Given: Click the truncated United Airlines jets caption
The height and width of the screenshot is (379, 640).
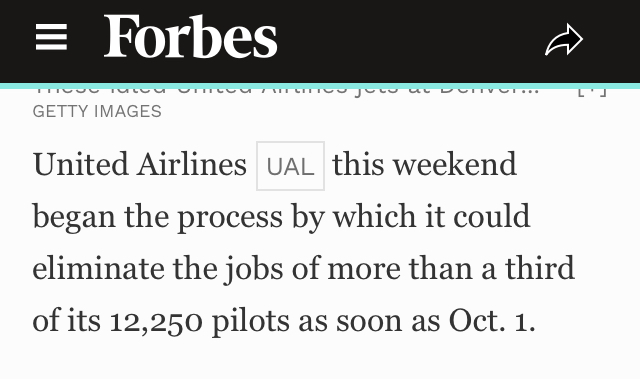Looking at the screenshot, I should tap(286, 92).
